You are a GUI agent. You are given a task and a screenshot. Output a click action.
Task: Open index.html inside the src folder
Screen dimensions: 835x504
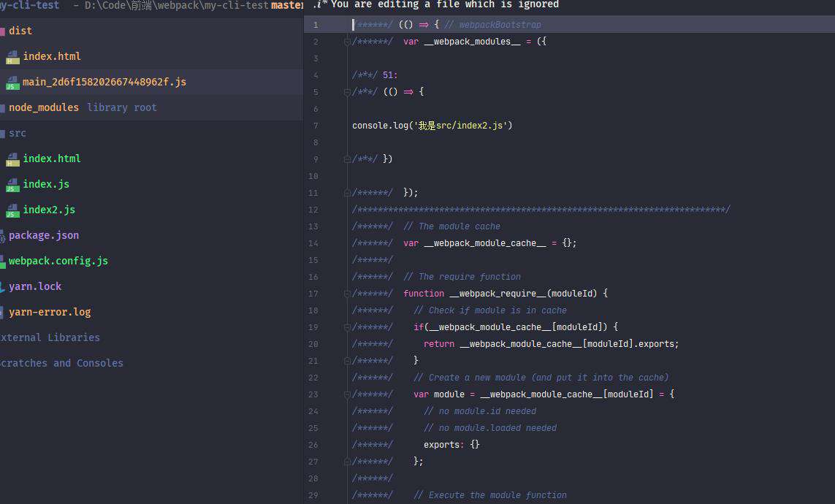point(52,159)
